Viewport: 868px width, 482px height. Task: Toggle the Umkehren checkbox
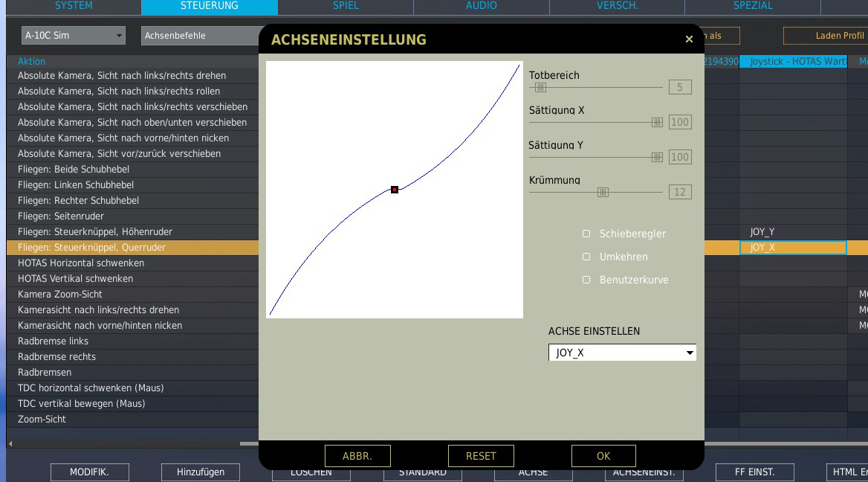click(x=586, y=257)
